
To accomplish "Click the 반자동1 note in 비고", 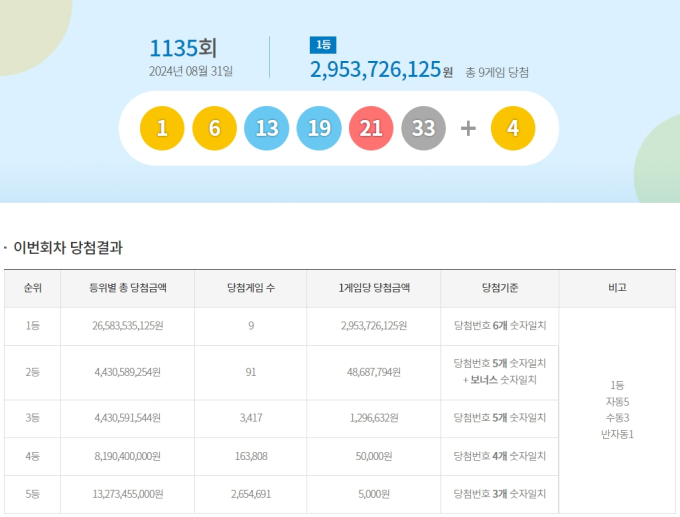I will click(617, 434).
